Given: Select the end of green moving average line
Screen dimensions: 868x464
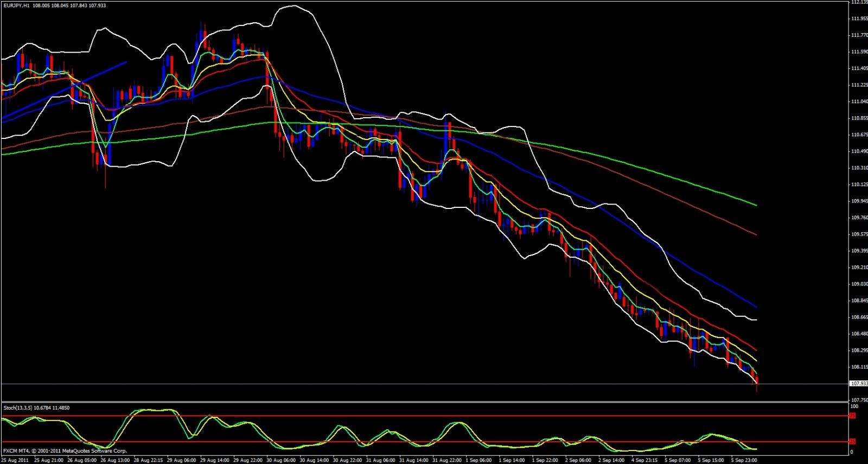Looking at the screenshot, I should 756,205.
